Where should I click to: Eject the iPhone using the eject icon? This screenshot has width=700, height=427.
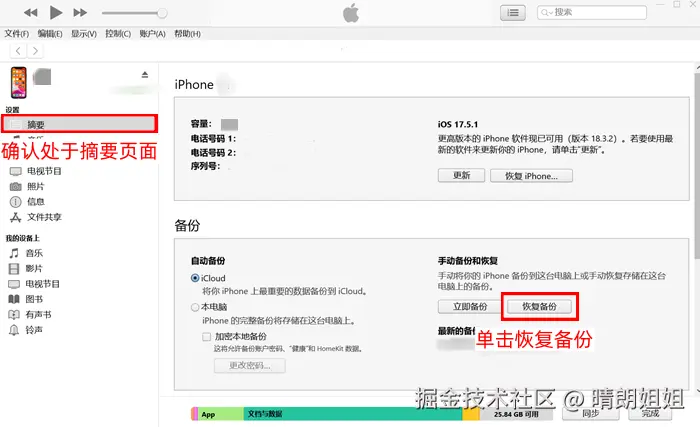[x=145, y=75]
